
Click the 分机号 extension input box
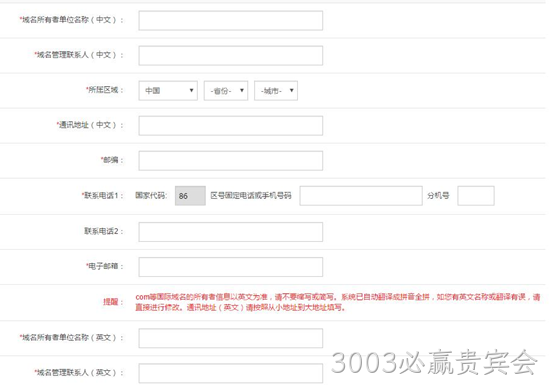click(x=476, y=196)
